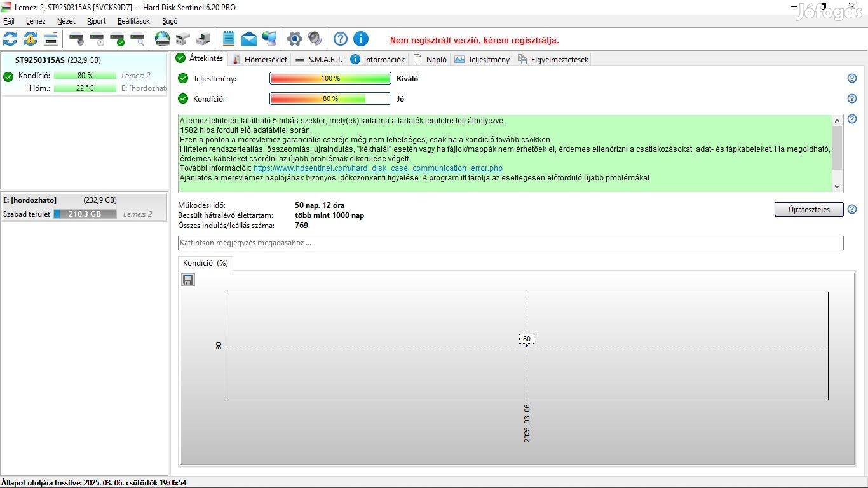Click help icon beside the status text box
Screen dimensions: 868x488
[x=852, y=119]
